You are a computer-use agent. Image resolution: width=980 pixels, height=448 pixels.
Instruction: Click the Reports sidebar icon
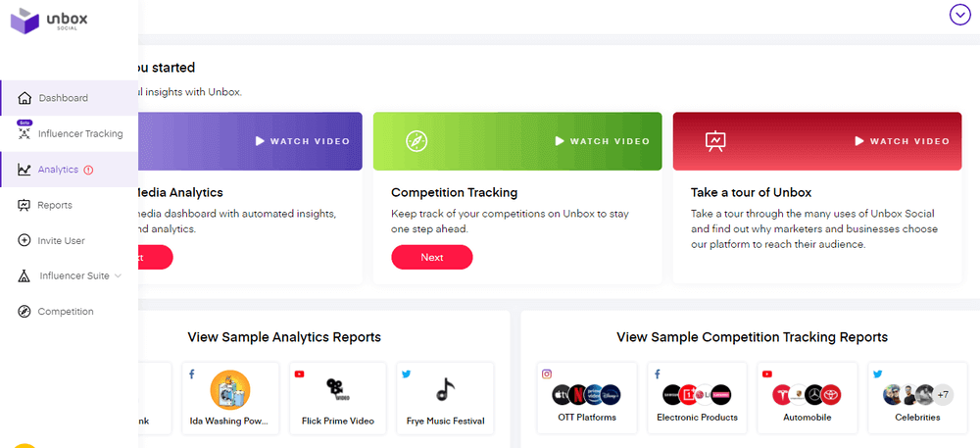click(25, 205)
